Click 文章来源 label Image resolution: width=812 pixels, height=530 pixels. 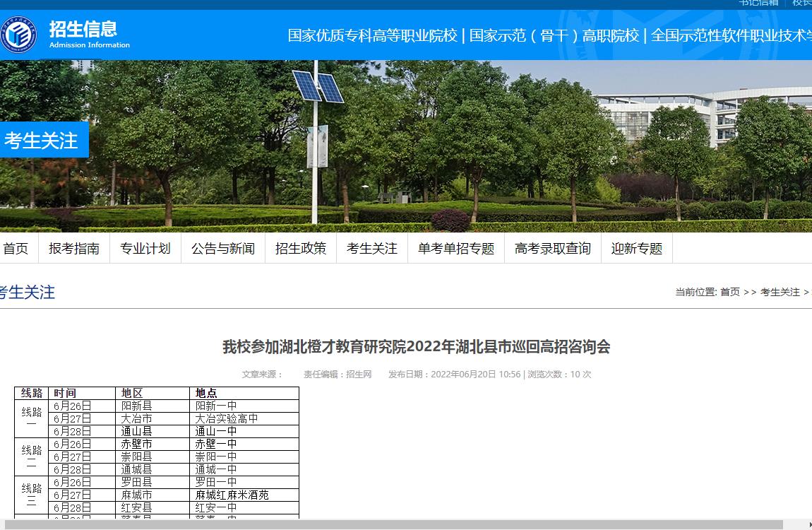(x=261, y=374)
